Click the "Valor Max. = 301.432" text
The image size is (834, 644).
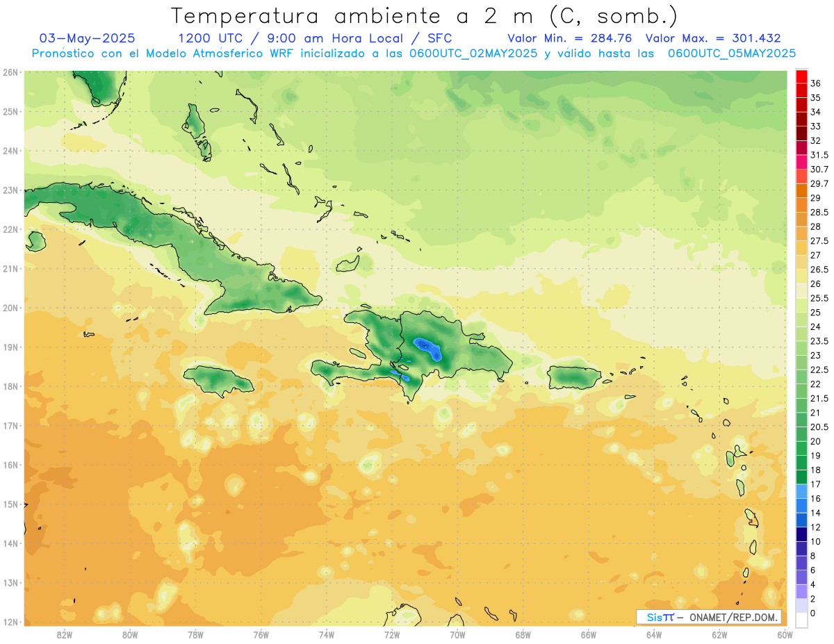(x=713, y=38)
